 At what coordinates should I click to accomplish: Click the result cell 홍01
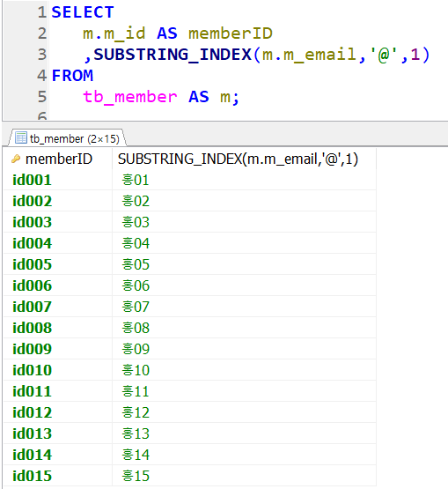click(245, 180)
